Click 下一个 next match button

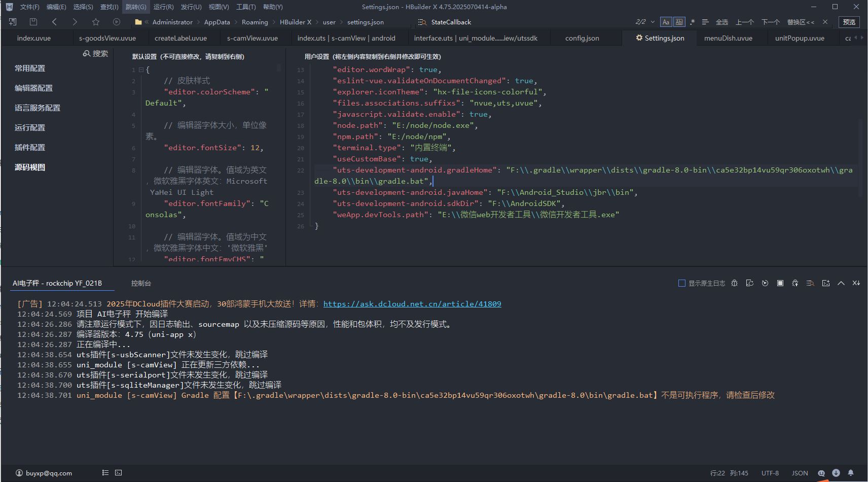pos(770,22)
